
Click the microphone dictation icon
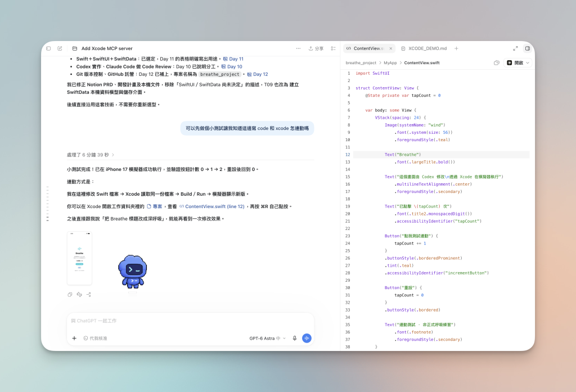(295, 338)
